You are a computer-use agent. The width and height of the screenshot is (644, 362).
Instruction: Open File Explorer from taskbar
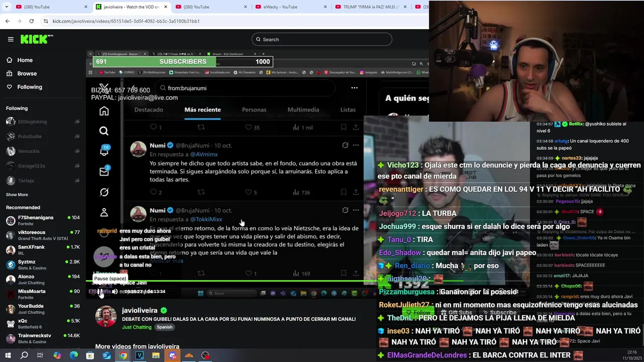tap(156, 355)
